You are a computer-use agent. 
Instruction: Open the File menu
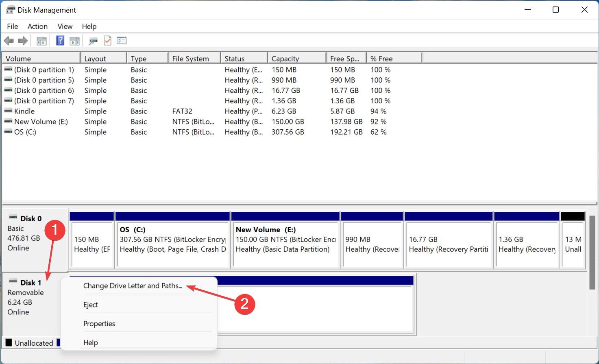coord(13,26)
